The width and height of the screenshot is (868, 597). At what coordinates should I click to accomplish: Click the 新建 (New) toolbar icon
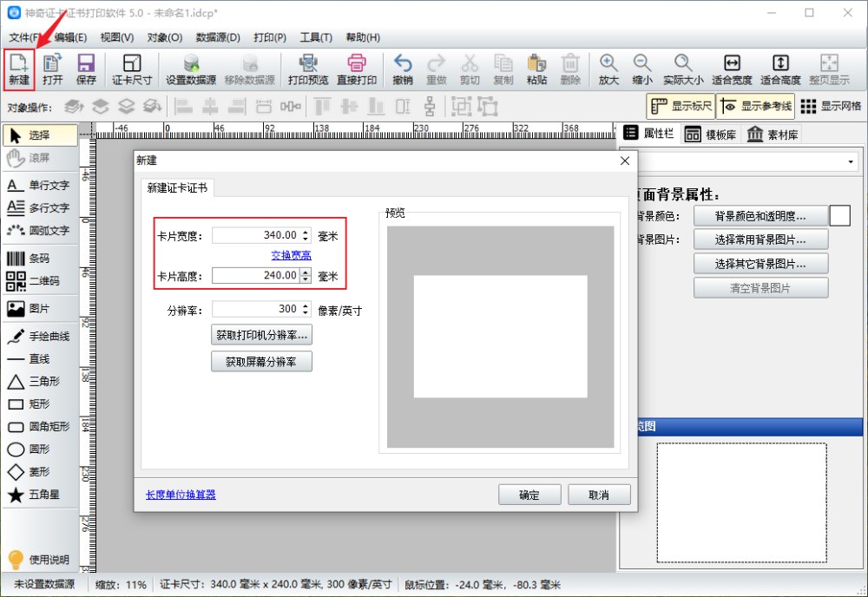click(x=19, y=69)
